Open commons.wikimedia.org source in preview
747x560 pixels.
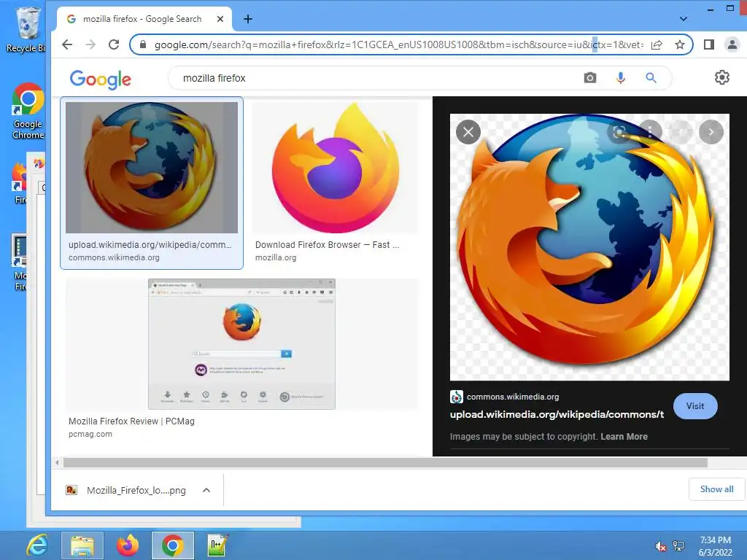click(513, 397)
